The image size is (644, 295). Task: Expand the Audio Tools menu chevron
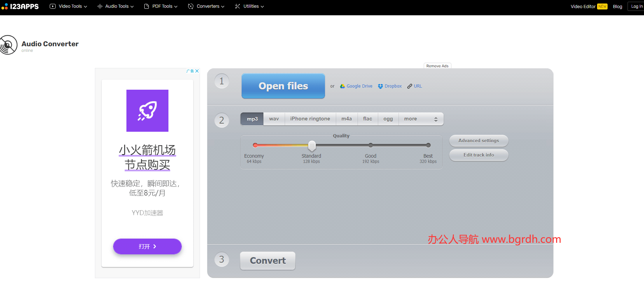click(132, 7)
